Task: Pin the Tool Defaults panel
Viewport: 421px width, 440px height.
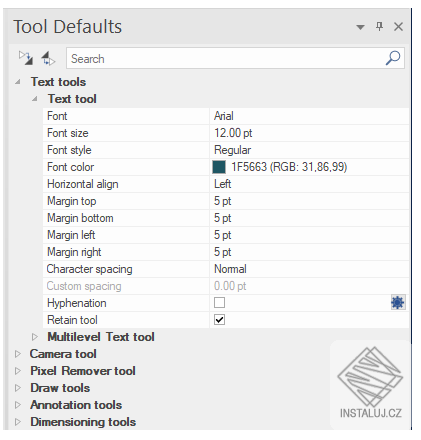Action: (379, 26)
